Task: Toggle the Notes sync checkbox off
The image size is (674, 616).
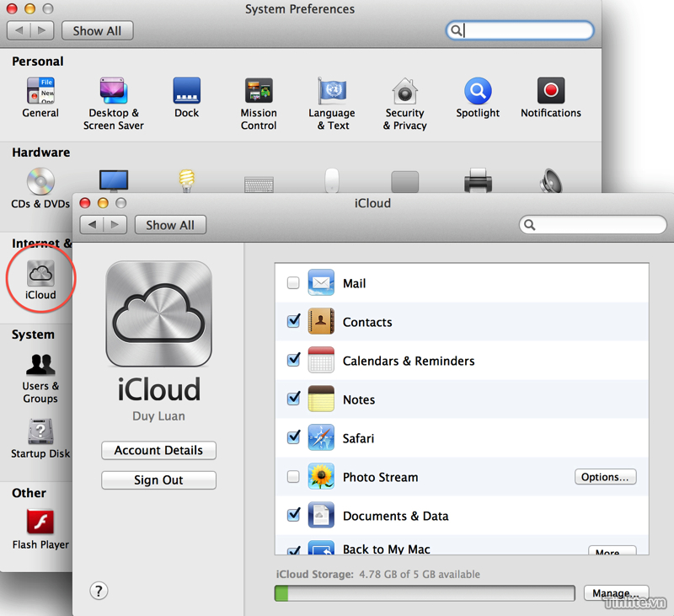Action: pos(293,398)
